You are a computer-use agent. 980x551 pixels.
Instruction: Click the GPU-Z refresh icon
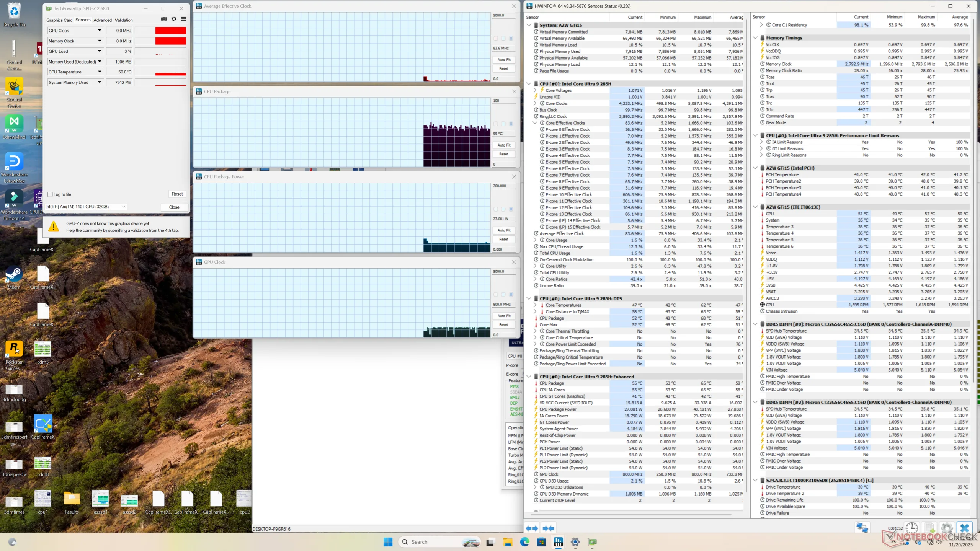pyautogui.click(x=174, y=19)
